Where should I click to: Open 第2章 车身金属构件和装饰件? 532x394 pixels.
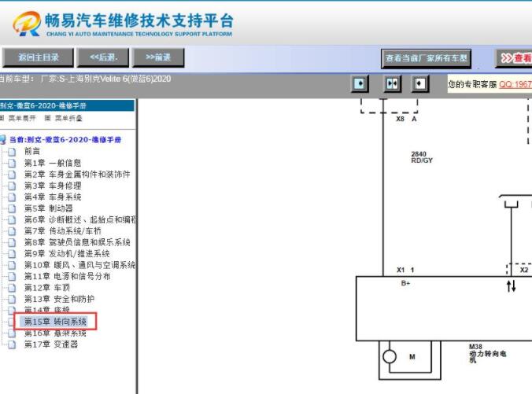click(x=77, y=175)
